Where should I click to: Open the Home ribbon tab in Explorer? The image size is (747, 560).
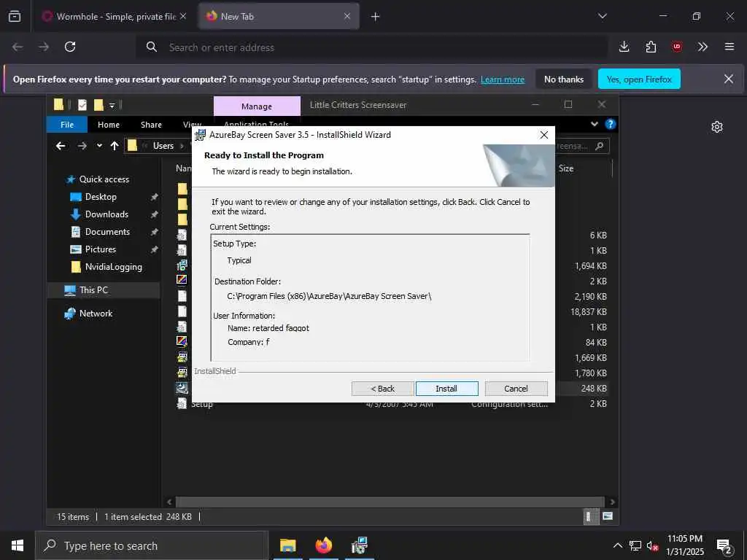(x=109, y=125)
